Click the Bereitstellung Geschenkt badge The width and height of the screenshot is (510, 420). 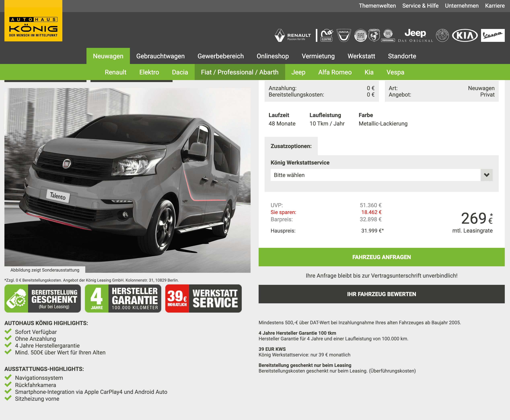click(x=43, y=299)
